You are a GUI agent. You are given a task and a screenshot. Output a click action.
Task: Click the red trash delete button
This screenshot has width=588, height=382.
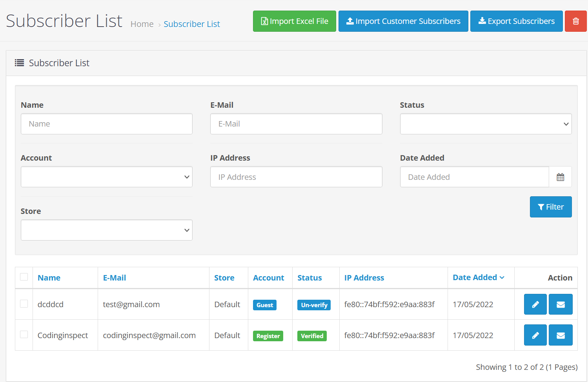point(575,21)
